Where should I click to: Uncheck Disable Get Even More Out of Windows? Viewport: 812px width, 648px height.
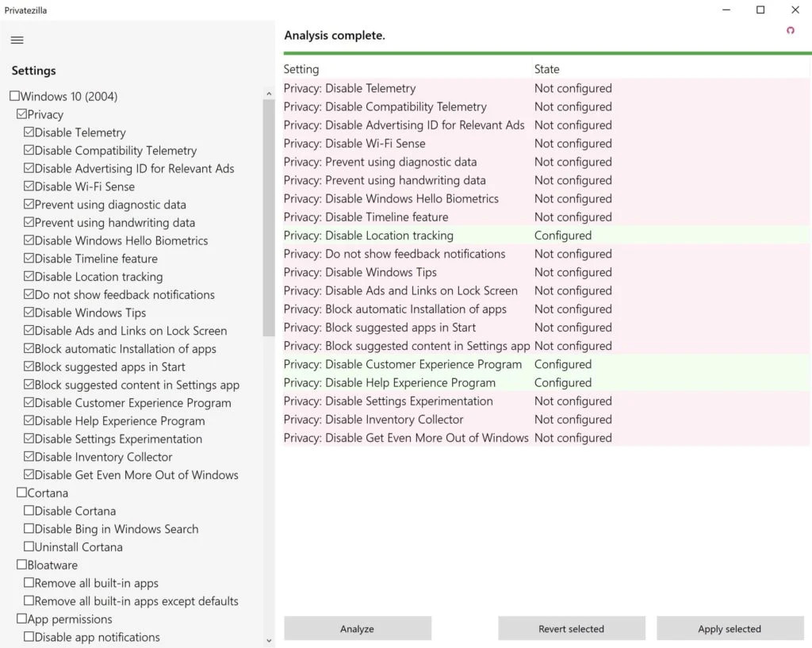point(29,474)
